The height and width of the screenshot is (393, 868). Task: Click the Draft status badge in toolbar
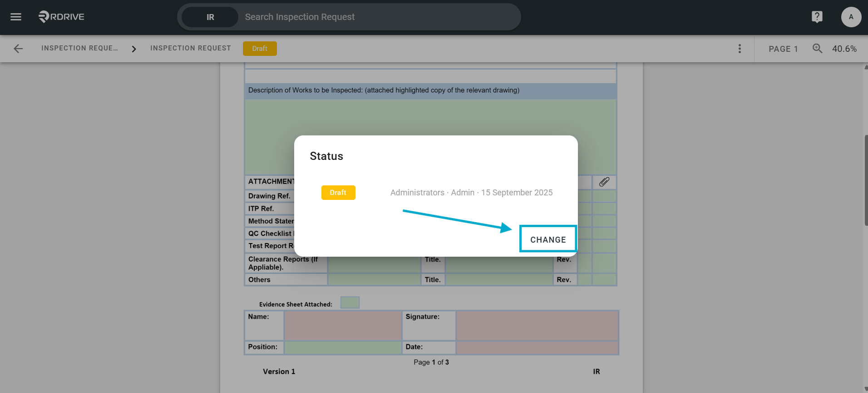pyautogui.click(x=260, y=49)
